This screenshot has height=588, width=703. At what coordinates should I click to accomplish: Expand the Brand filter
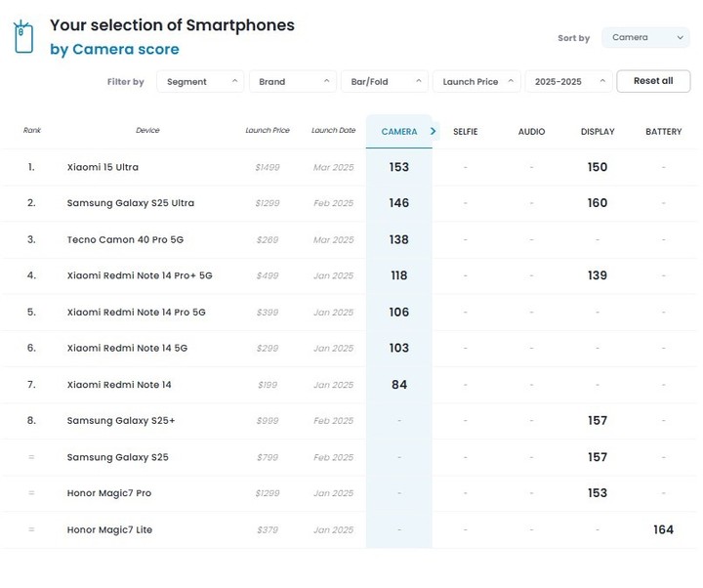[x=293, y=82]
